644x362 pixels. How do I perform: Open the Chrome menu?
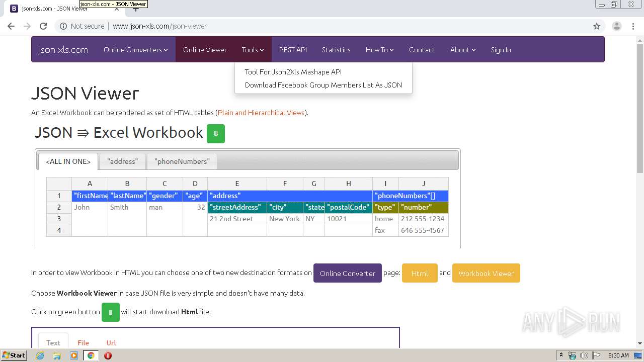[633, 26]
